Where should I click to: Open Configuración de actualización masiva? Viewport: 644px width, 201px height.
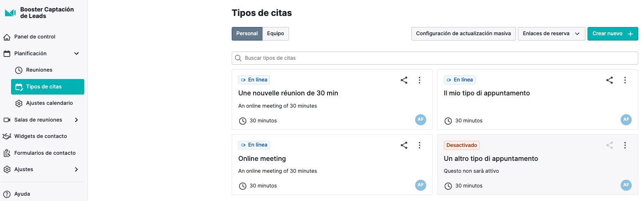tap(463, 34)
